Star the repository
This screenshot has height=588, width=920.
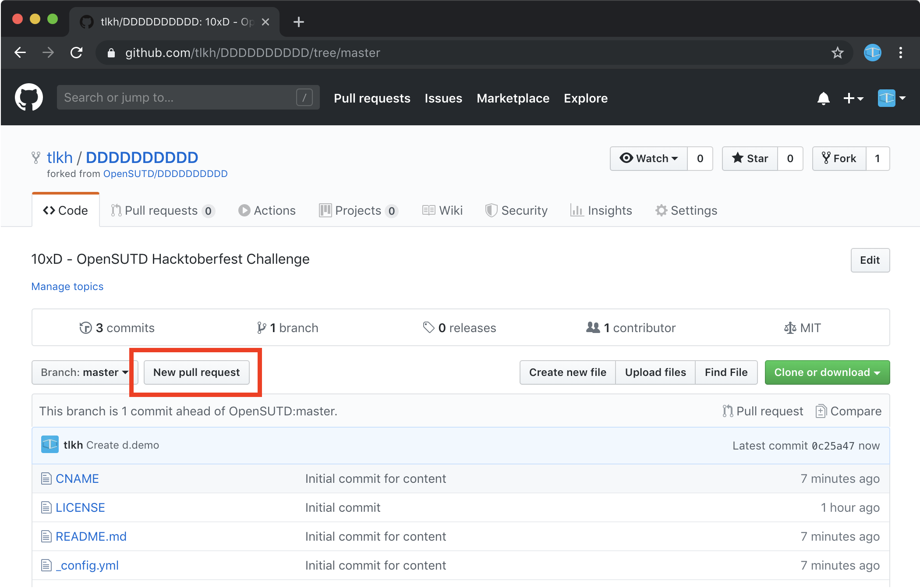pos(750,159)
